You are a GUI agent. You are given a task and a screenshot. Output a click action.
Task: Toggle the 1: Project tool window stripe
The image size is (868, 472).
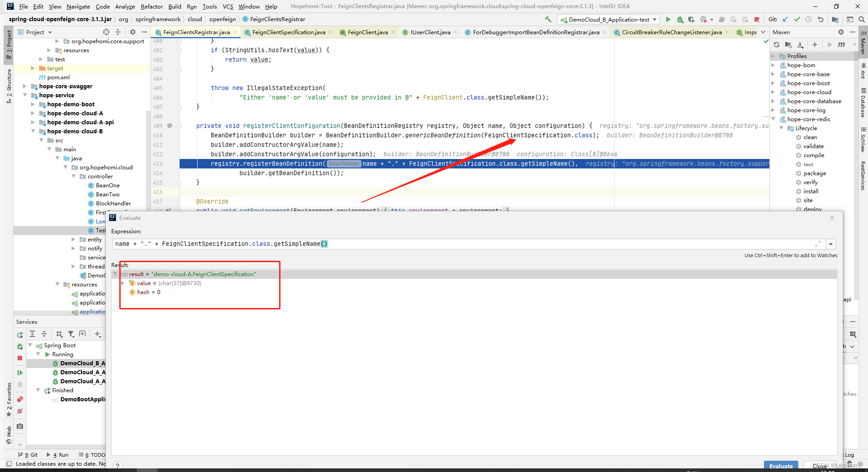pos(9,45)
